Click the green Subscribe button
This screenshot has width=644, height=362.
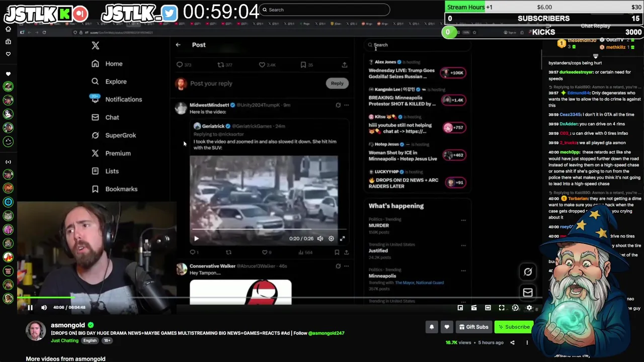click(x=513, y=327)
